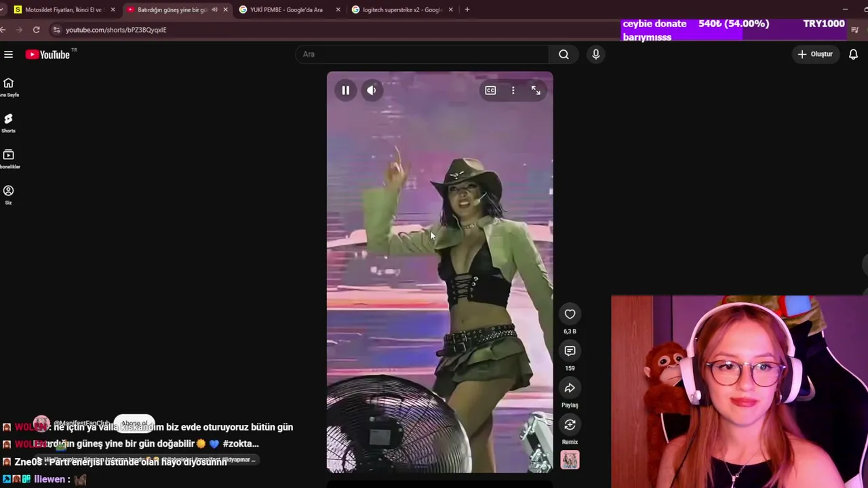Enter fullscreen on the Shorts player
Viewport: 868px width, 488px height.
pos(536,90)
